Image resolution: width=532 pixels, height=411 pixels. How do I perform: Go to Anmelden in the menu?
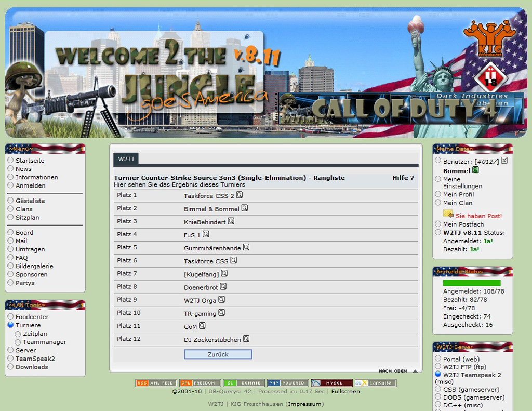coord(31,185)
